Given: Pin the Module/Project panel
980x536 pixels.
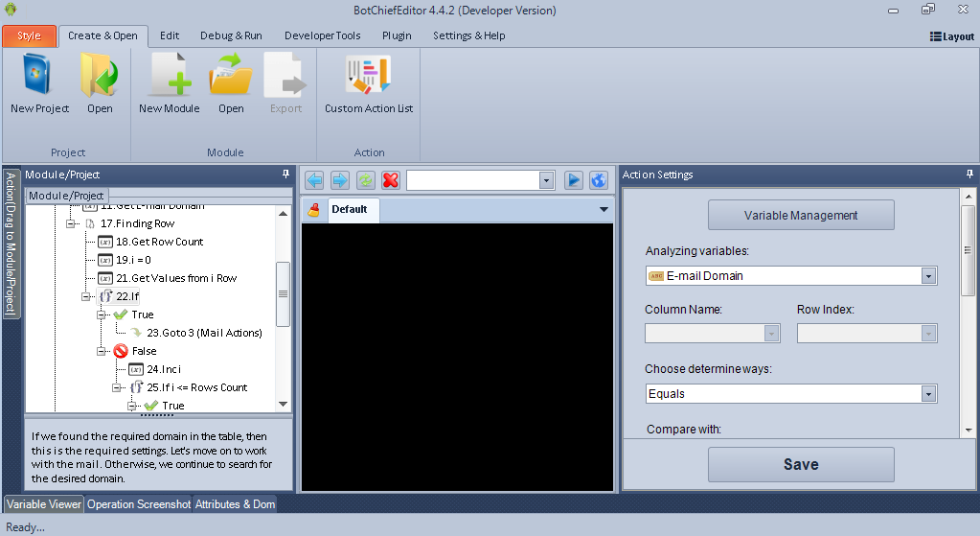Looking at the screenshot, I should click(285, 175).
